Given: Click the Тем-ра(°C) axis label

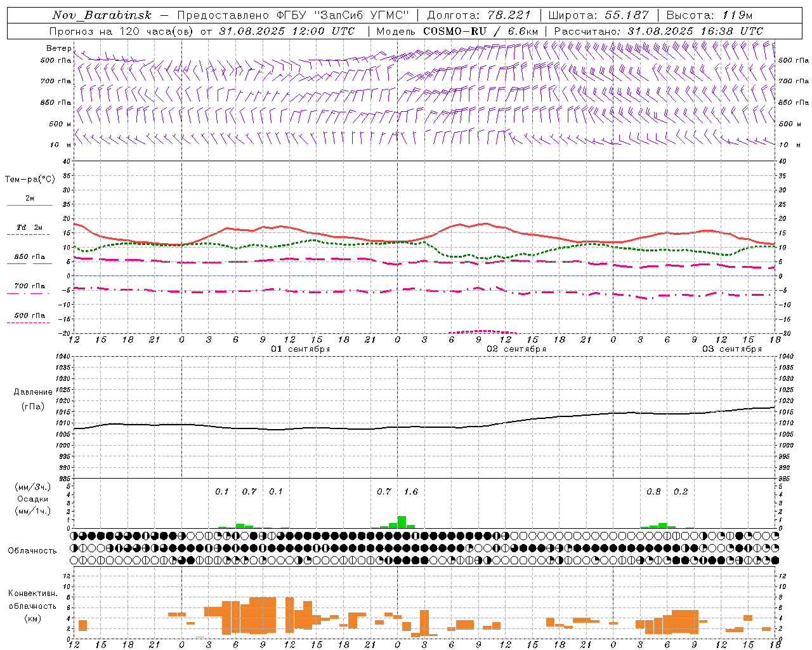Looking at the screenshot, I should [30, 180].
